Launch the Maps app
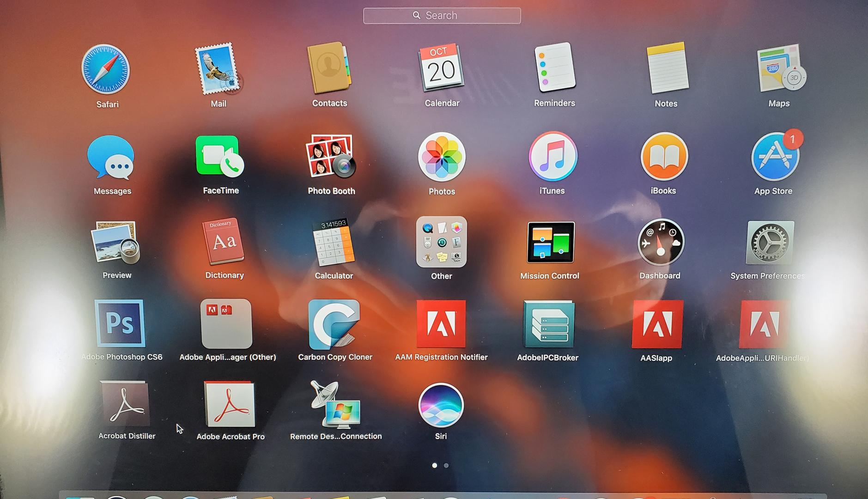Screen dimensions: 868x499 coord(781,68)
